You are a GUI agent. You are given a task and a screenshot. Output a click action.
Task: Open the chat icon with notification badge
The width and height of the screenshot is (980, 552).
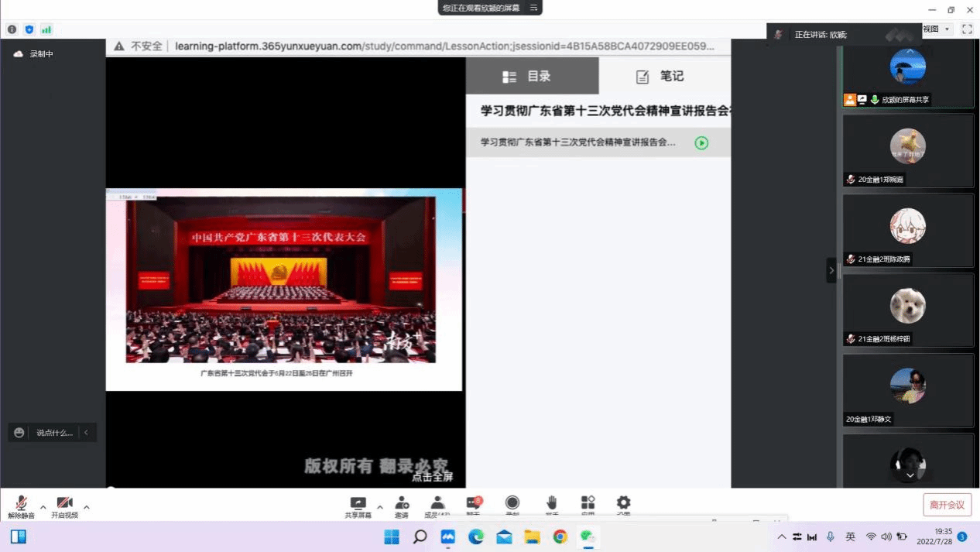474,504
